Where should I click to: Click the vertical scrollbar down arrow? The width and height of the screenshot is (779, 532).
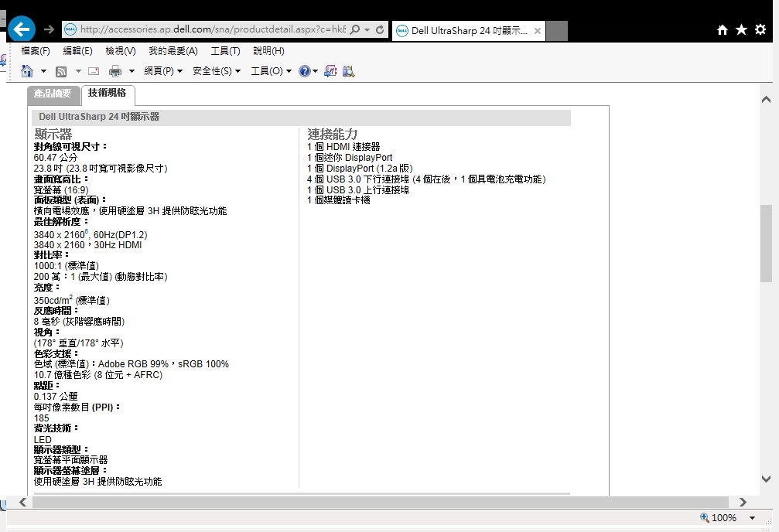point(766,479)
